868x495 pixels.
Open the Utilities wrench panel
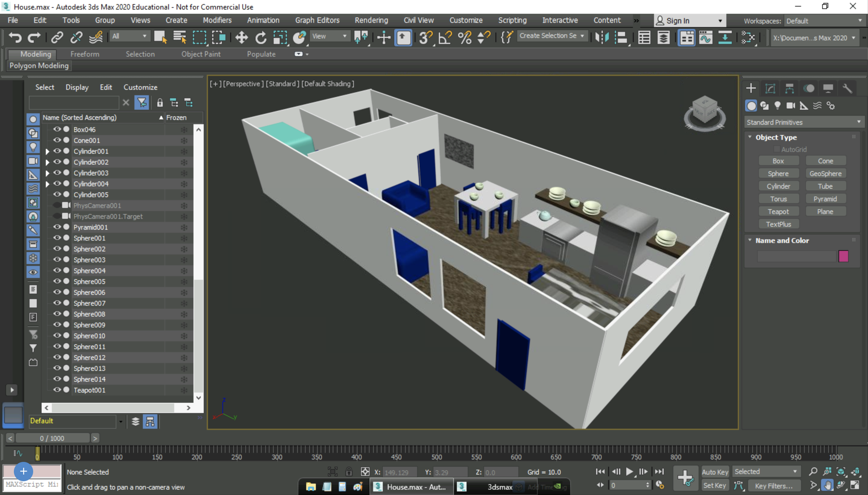[x=847, y=88]
